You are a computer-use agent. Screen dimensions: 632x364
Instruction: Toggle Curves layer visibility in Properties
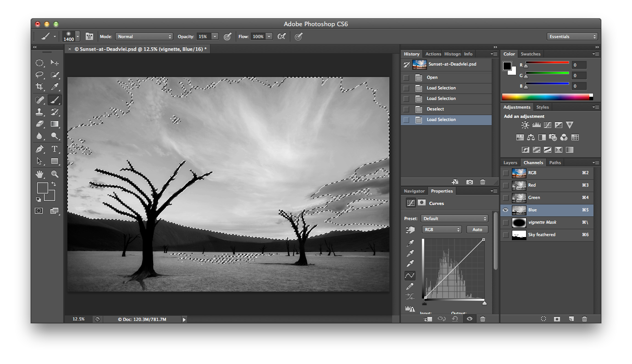point(470,319)
